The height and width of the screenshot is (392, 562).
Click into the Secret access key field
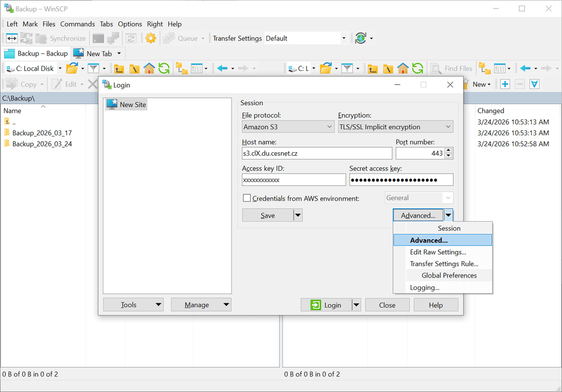coord(401,180)
